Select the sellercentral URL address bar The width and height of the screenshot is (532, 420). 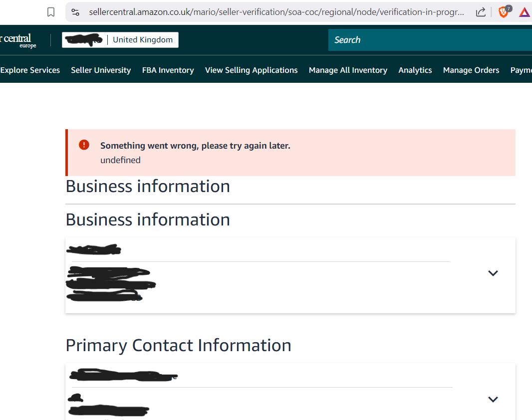pyautogui.click(x=276, y=12)
